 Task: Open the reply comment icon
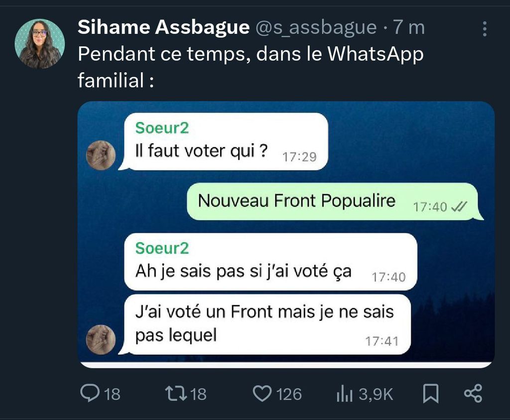[x=90, y=393]
